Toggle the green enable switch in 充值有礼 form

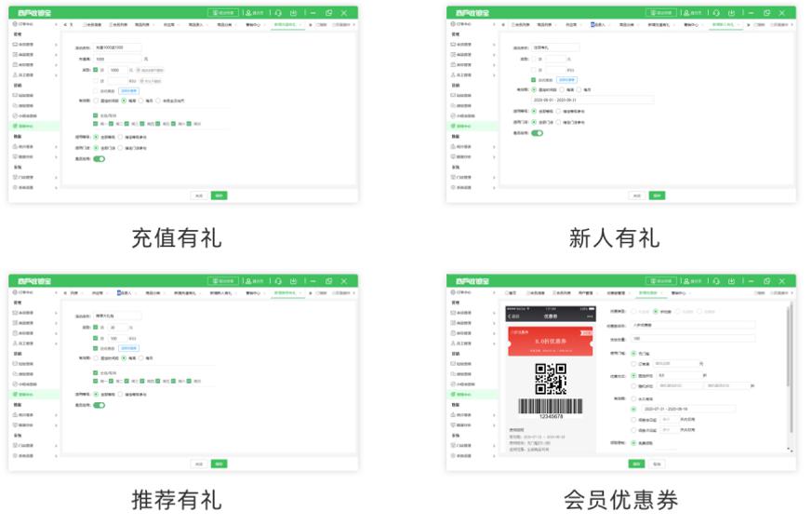click(99, 158)
